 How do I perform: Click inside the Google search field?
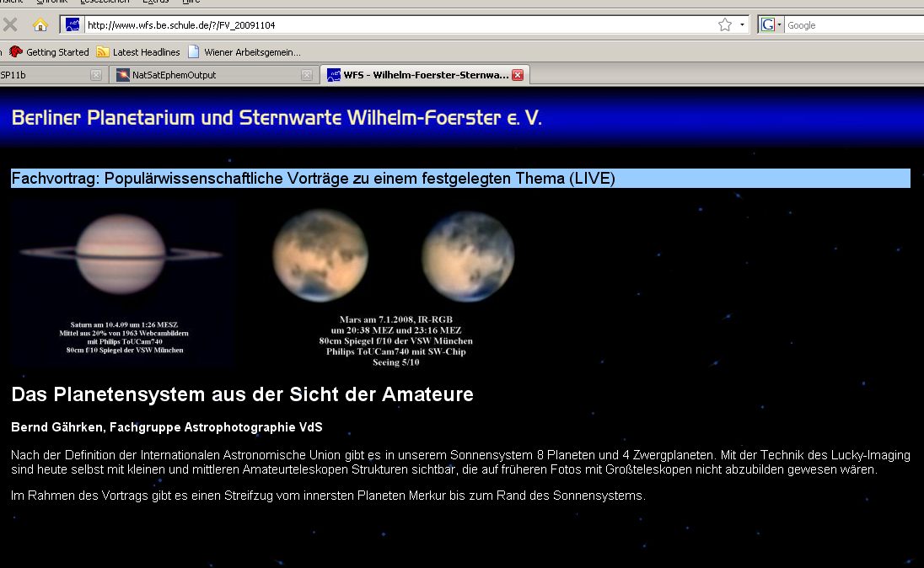pyautogui.click(x=851, y=25)
